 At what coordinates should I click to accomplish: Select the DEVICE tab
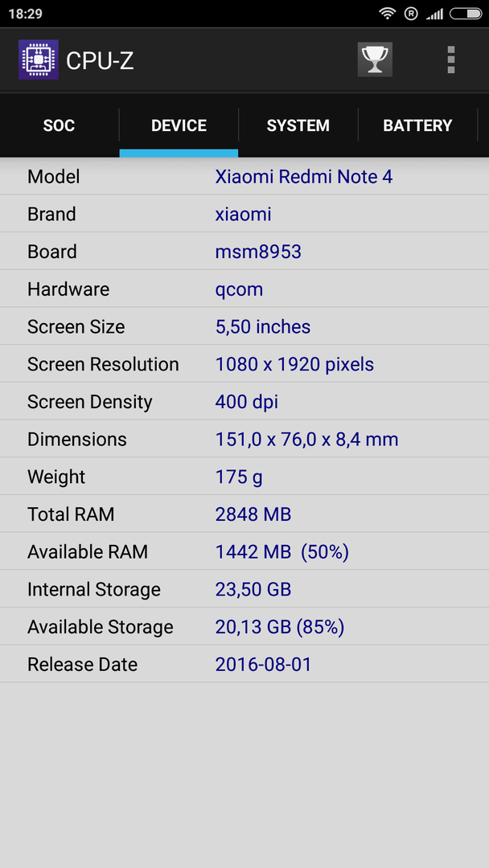pos(179,125)
